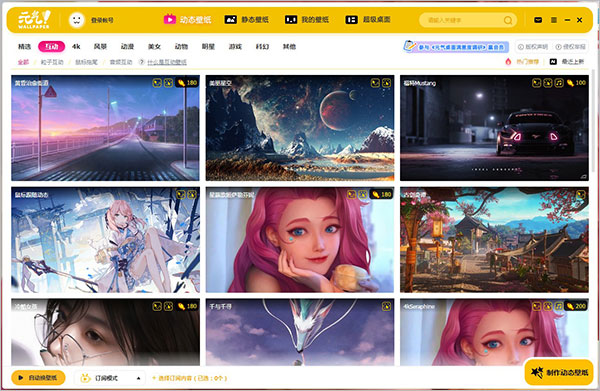Select the 游戏 games category tab
600x391 pixels.
click(235, 47)
